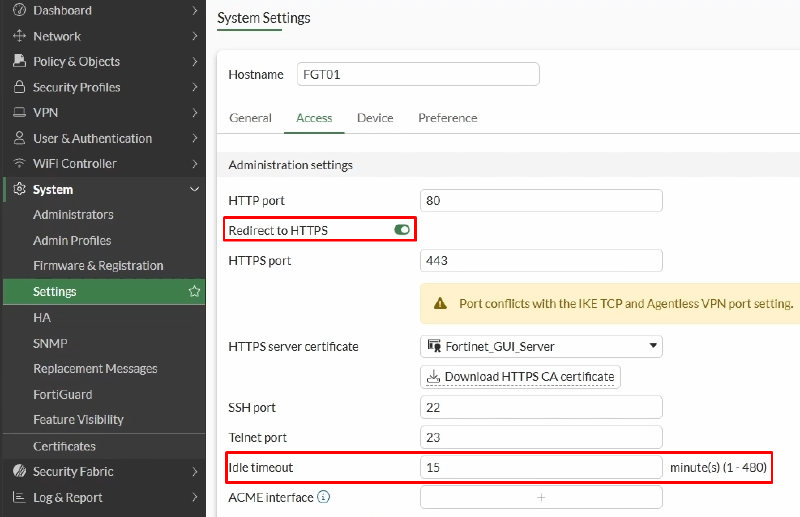Click the Telnet port field
The width and height of the screenshot is (800, 517).
541,437
